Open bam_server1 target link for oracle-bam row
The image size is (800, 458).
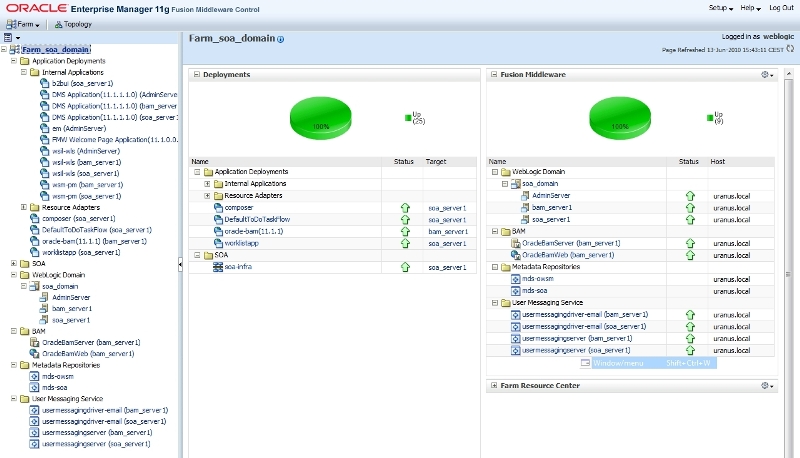(448, 232)
